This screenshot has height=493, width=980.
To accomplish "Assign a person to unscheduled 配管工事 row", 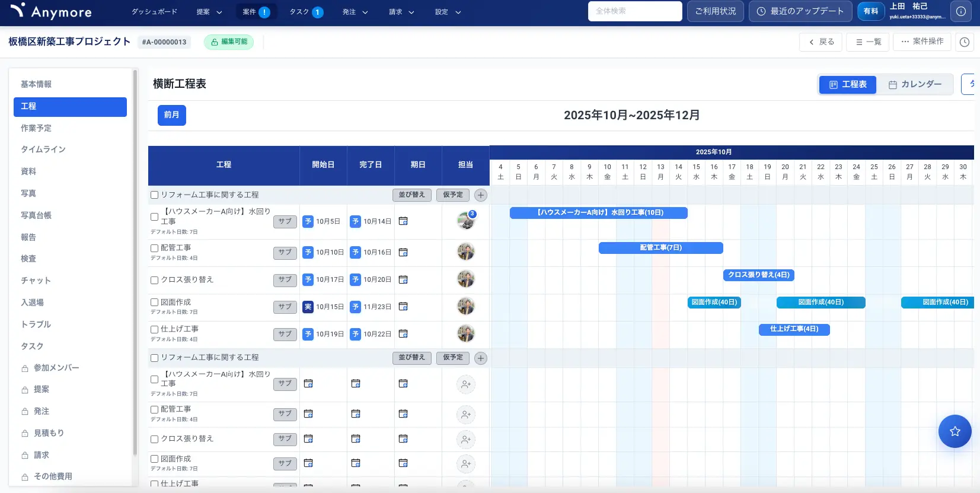I will coord(465,415).
